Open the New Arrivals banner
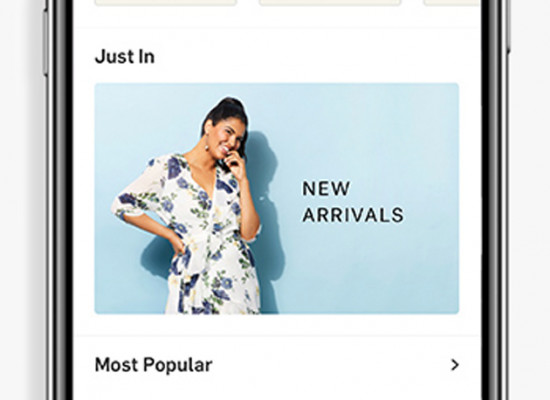Viewport: 550px width, 400px height. pos(276,199)
